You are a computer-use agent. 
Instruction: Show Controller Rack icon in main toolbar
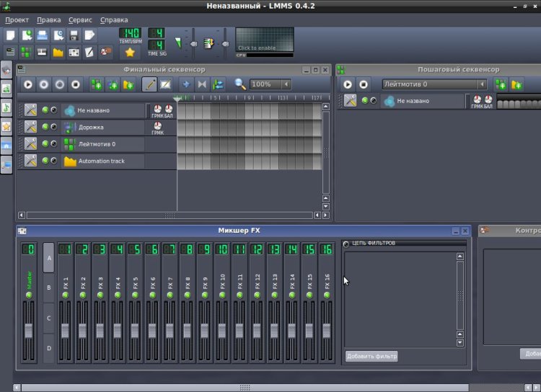pos(105,52)
